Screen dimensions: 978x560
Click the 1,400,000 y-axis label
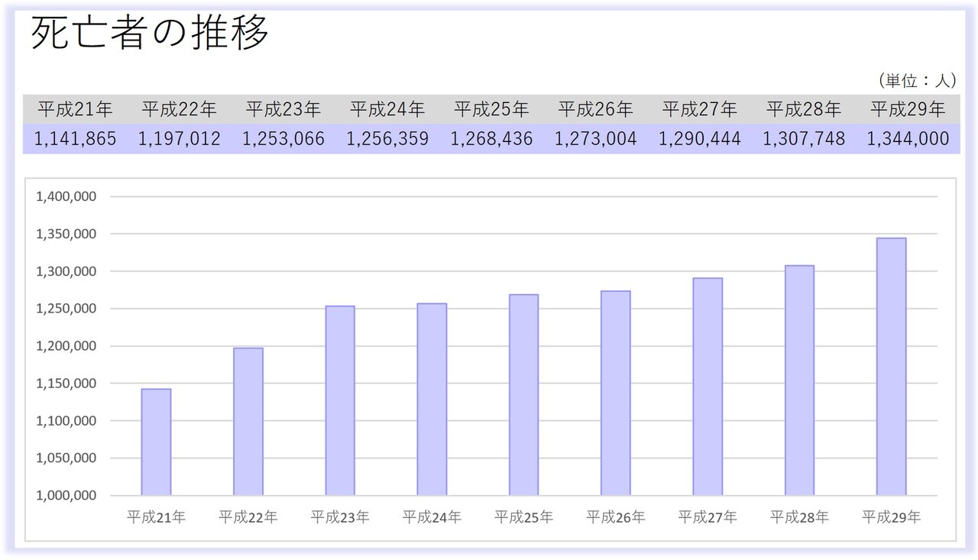(x=66, y=196)
